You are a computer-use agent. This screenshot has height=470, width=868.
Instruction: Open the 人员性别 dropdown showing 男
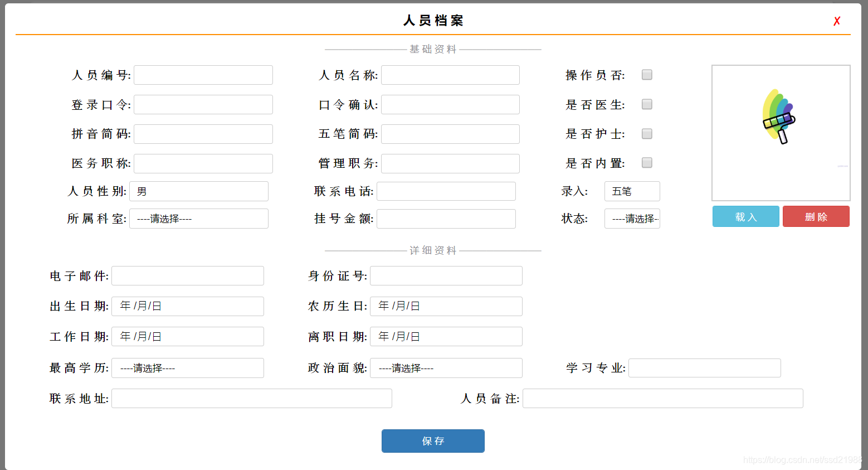pyautogui.click(x=199, y=191)
